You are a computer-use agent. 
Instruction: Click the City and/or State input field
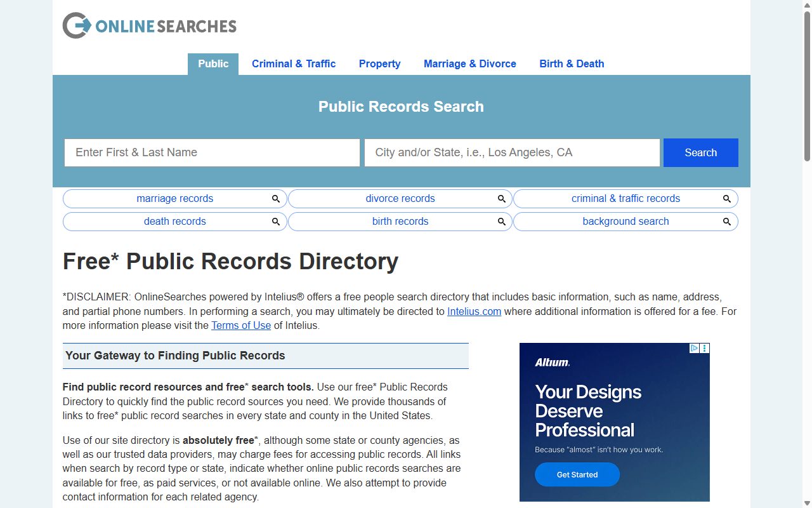click(x=512, y=152)
